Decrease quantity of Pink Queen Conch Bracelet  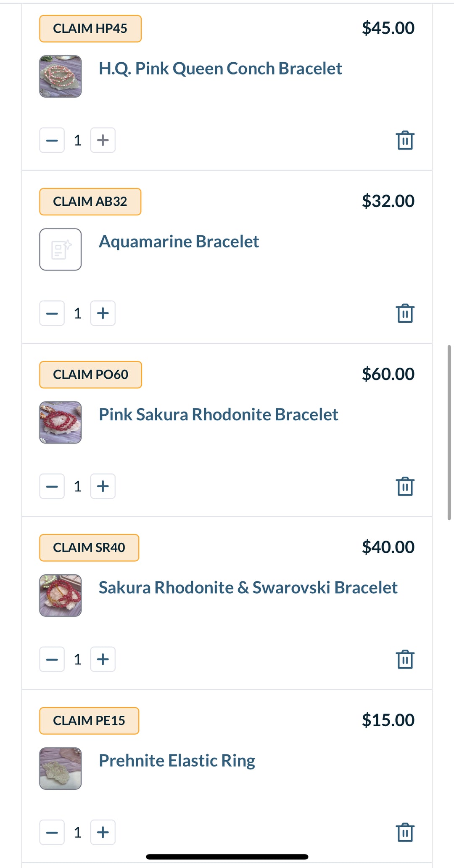click(x=52, y=140)
